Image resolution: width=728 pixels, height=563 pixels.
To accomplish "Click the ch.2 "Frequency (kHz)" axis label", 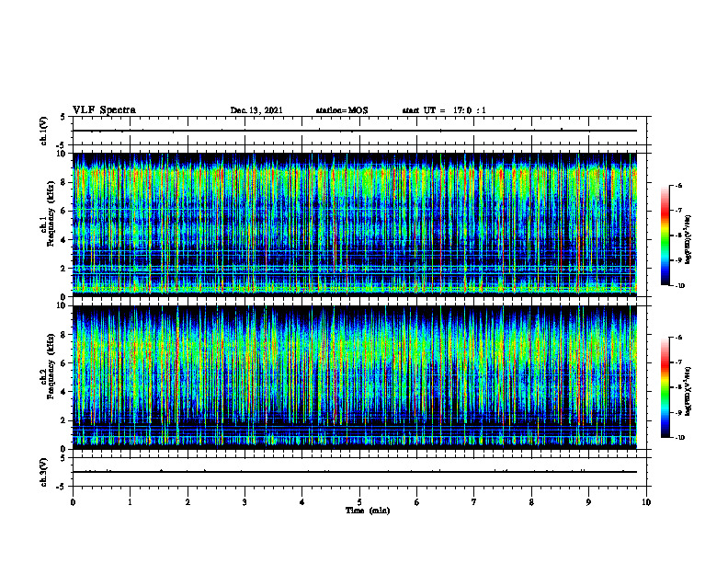I will coord(51,366).
